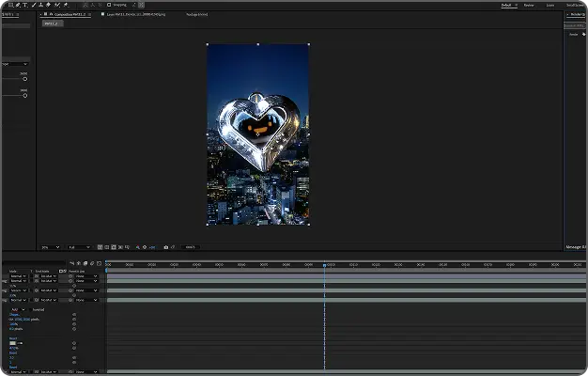Open the Default workspace menu icon
This screenshot has height=376, width=588.
click(x=516, y=5)
